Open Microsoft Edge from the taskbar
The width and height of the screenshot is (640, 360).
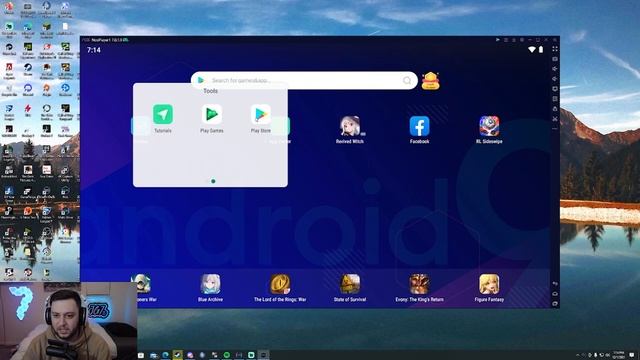point(165,355)
